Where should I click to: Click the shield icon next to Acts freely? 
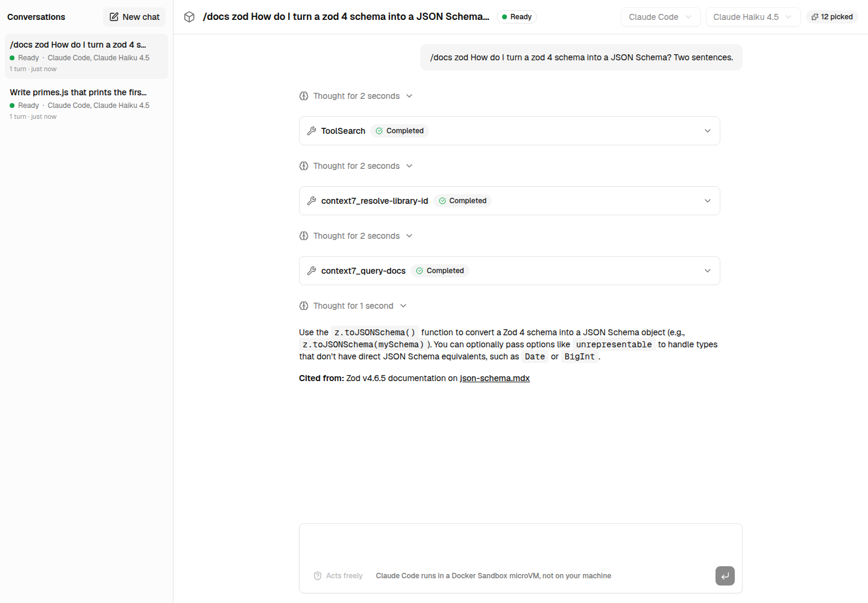click(318, 576)
